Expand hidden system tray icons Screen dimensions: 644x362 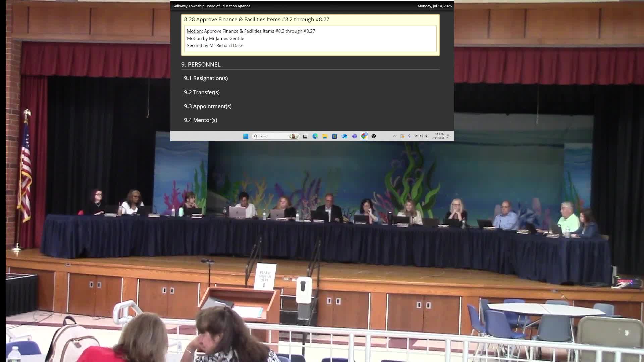pos(395,136)
